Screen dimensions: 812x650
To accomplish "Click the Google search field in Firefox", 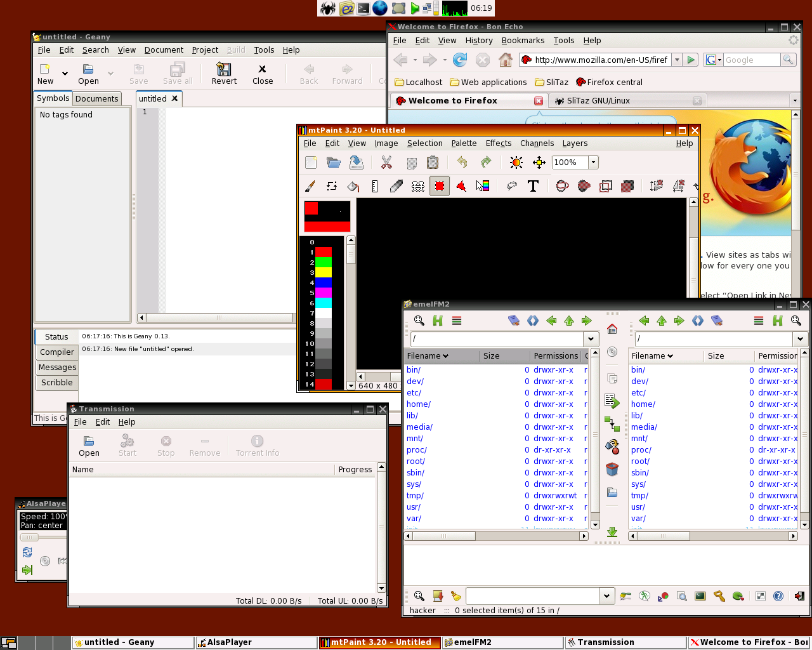I will click(752, 60).
